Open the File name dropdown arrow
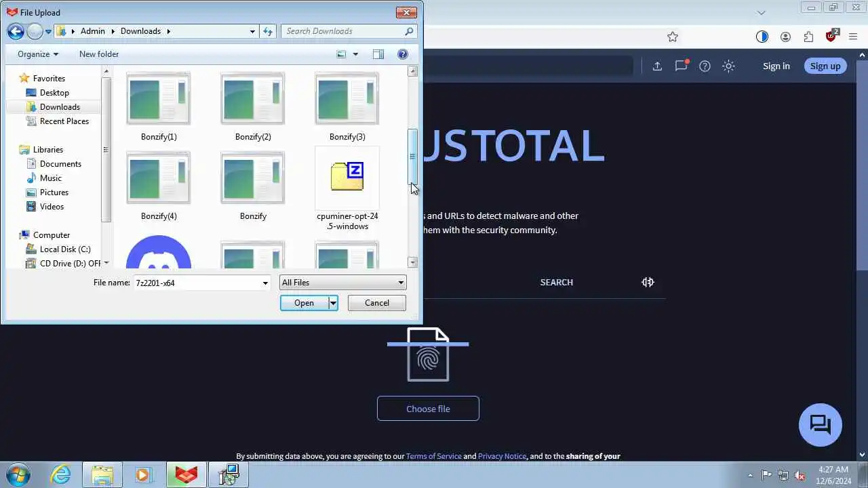868x488 pixels. tap(265, 283)
